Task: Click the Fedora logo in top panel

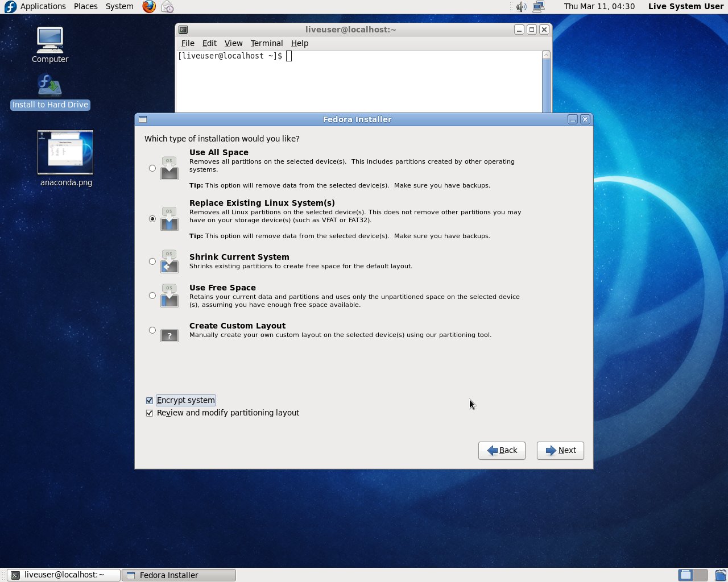Action: (10, 7)
